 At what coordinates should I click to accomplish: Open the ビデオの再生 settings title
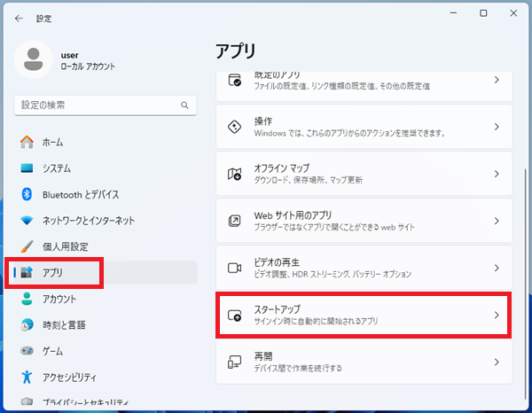coord(277,262)
